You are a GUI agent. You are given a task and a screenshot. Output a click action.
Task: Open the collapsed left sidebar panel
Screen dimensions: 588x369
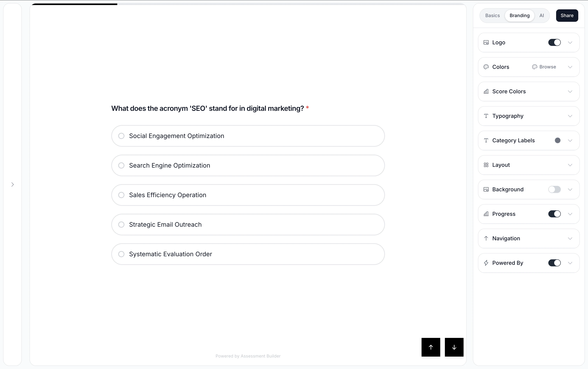point(13,184)
